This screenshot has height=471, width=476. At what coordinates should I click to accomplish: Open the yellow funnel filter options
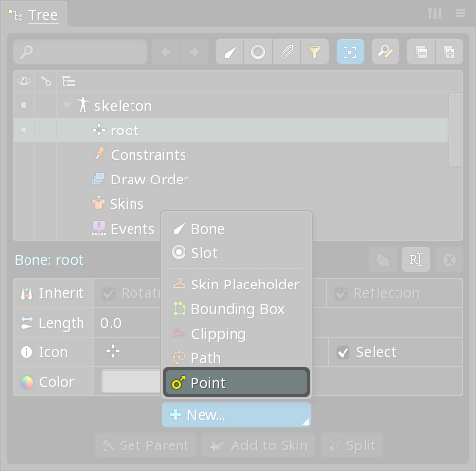(315, 52)
